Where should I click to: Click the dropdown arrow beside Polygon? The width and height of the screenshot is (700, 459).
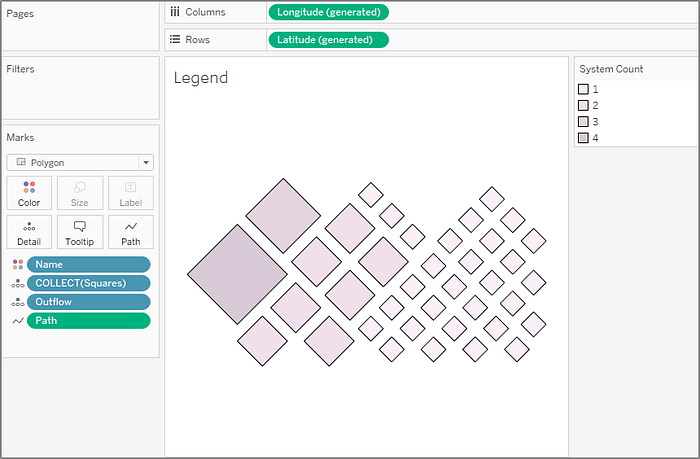point(146,163)
